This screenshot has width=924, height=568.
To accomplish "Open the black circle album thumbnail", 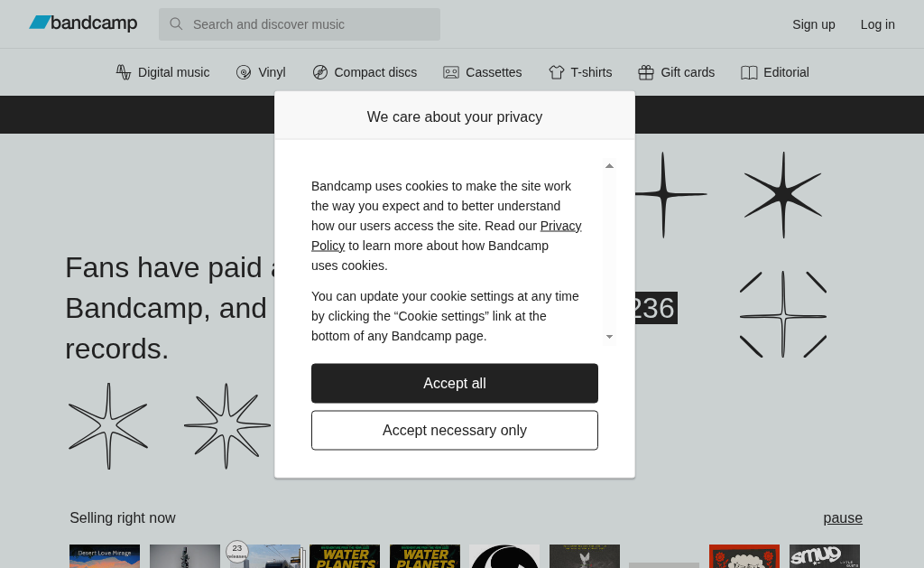I will tap(504, 556).
